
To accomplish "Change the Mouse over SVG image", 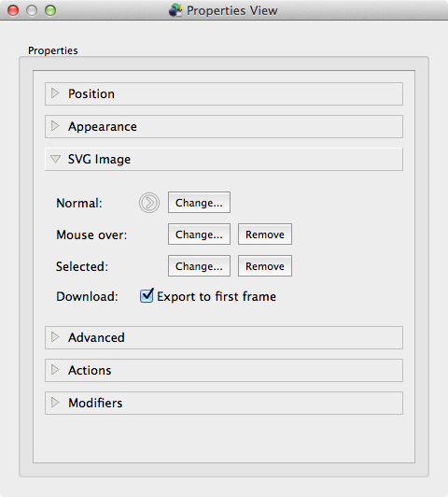I will (199, 234).
